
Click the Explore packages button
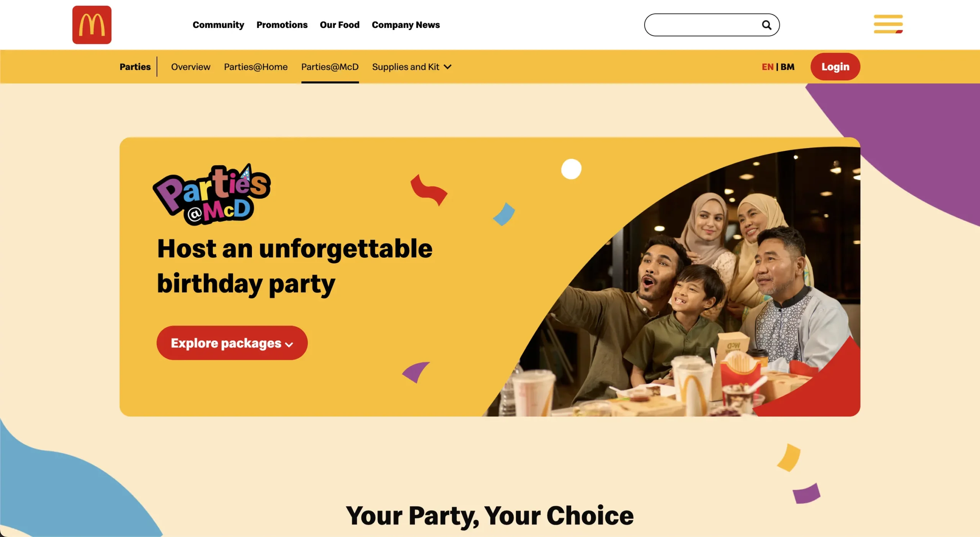(x=232, y=343)
